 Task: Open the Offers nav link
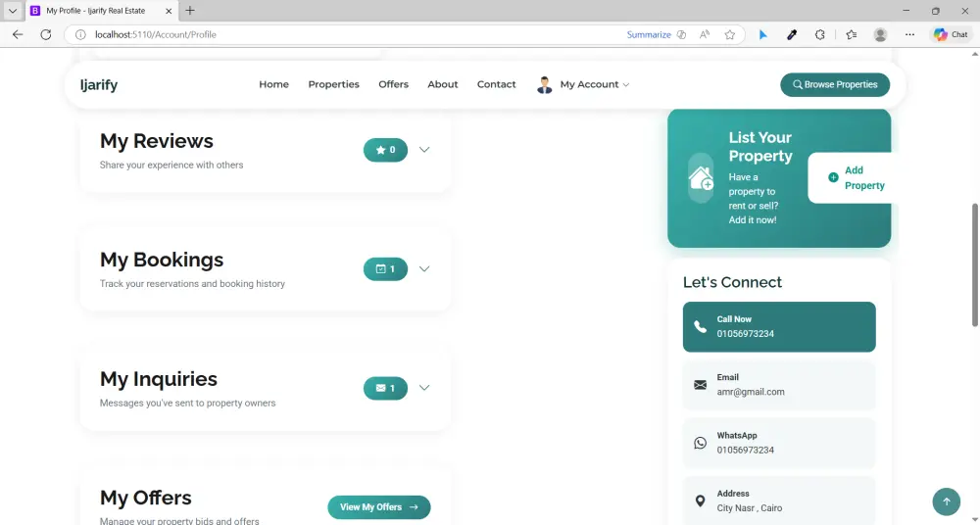coord(393,84)
